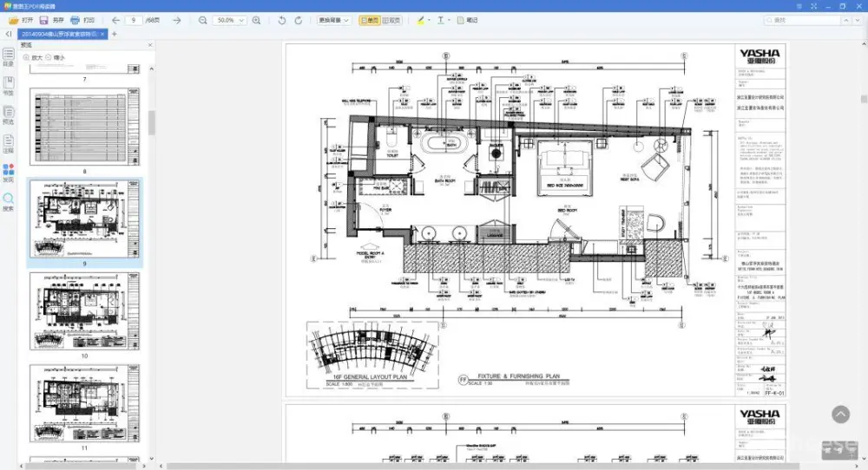Switch to double page (双页) view
This screenshot has width=868, height=470.
(390, 20)
